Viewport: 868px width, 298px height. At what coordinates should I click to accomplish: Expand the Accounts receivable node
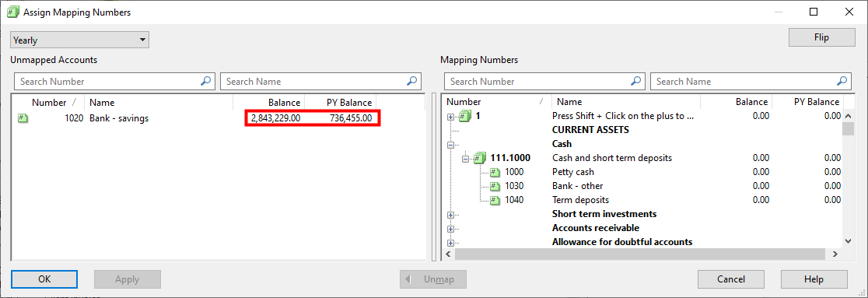(450, 228)
